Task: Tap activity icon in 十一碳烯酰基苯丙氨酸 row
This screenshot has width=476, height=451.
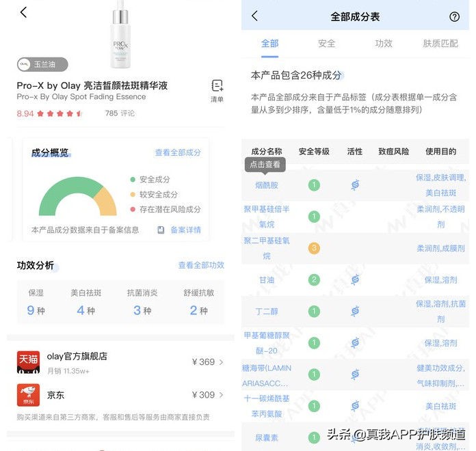Action: (x=355, y=406)
